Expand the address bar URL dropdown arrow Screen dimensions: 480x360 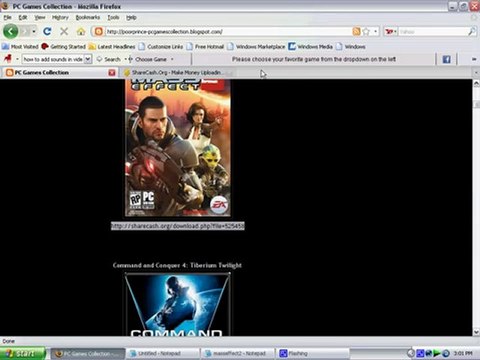point(376,32)
